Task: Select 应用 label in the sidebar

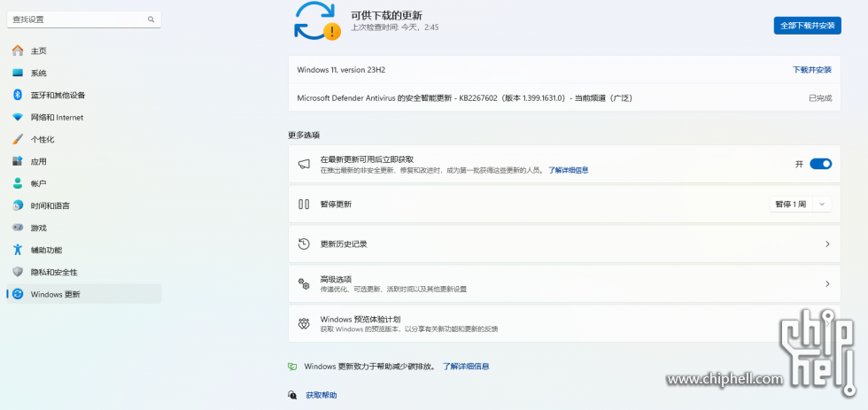Action: pos(39,161)
